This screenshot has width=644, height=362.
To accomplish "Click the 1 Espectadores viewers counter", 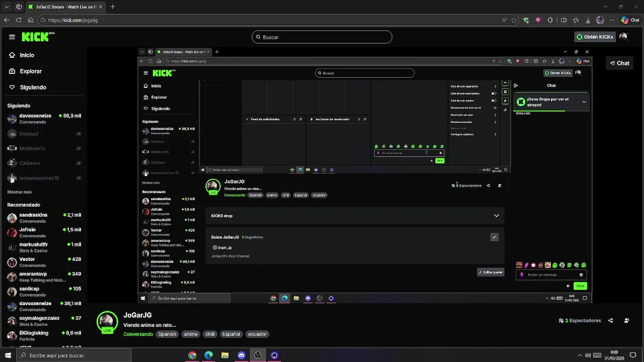I will 580,320.
